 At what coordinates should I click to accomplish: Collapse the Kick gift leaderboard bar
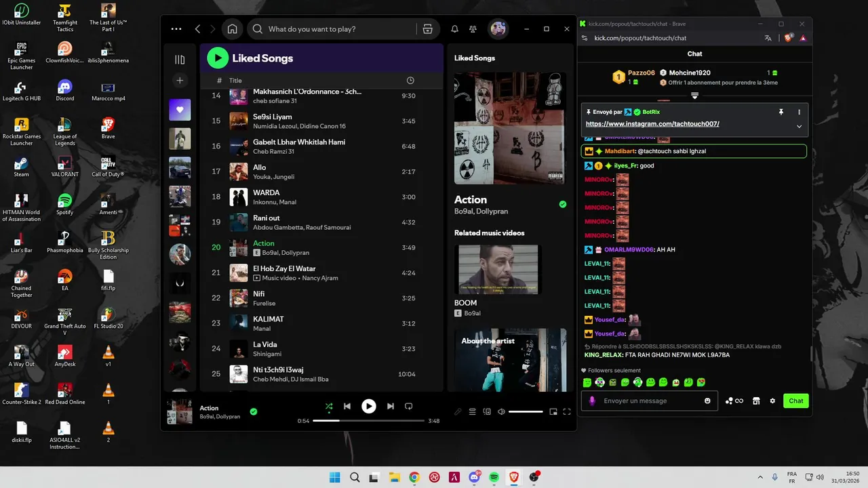pyautogui.click(x=694, y=96)
